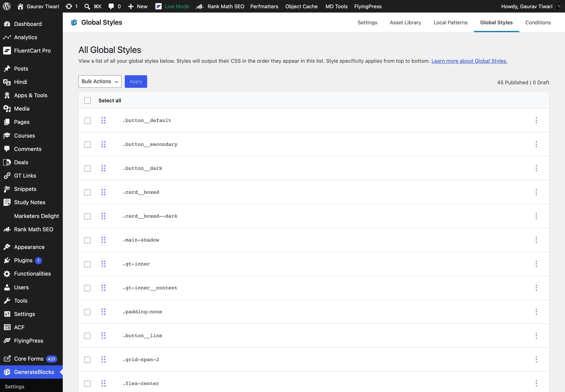
Task: Open Learn more about Global Styles link
Action: tap(469, 61)
